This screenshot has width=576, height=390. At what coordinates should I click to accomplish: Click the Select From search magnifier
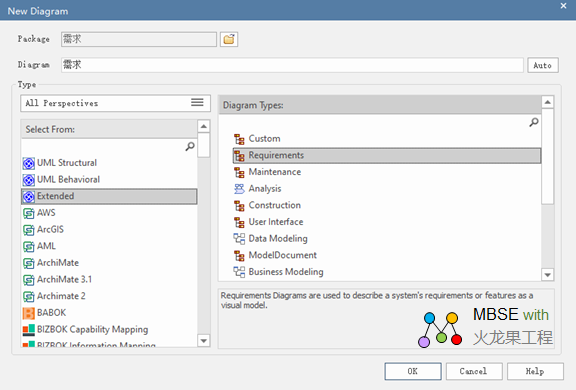190,147
